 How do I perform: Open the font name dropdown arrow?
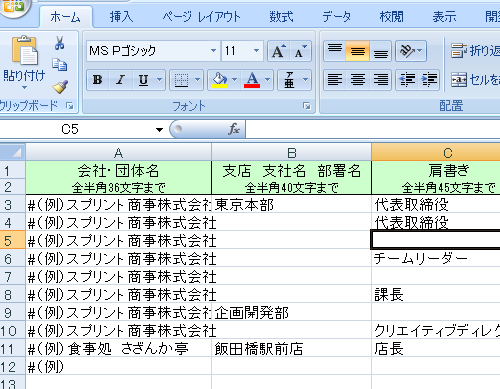pos(213,51)
